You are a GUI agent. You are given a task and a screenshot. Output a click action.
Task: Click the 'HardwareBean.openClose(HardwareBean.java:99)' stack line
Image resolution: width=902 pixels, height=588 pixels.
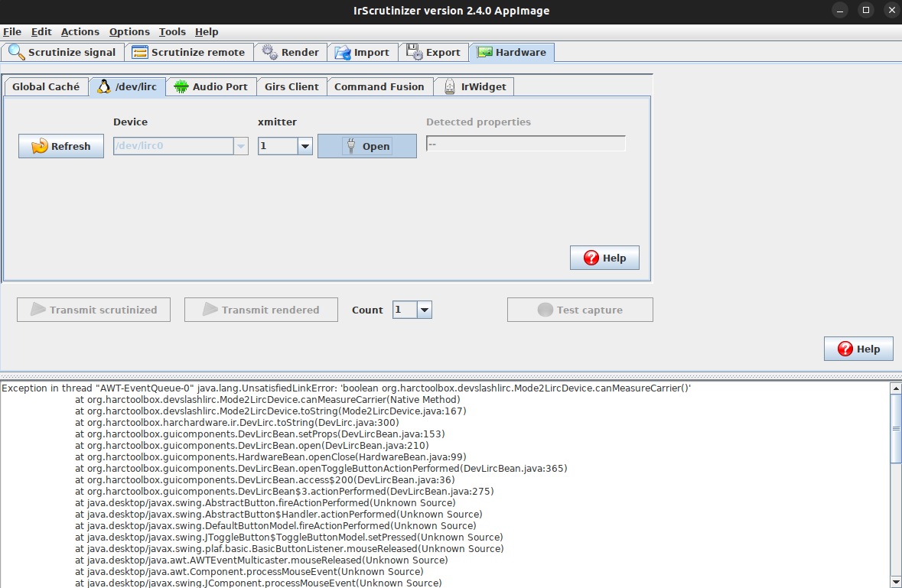pyautogui.click(x=270, y=457)
